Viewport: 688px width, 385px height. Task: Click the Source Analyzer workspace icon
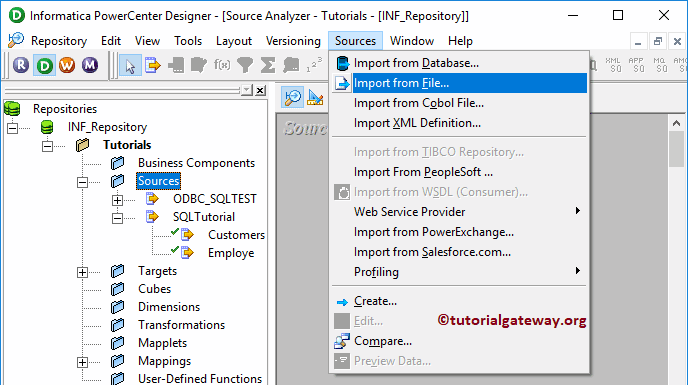point(292,97)
